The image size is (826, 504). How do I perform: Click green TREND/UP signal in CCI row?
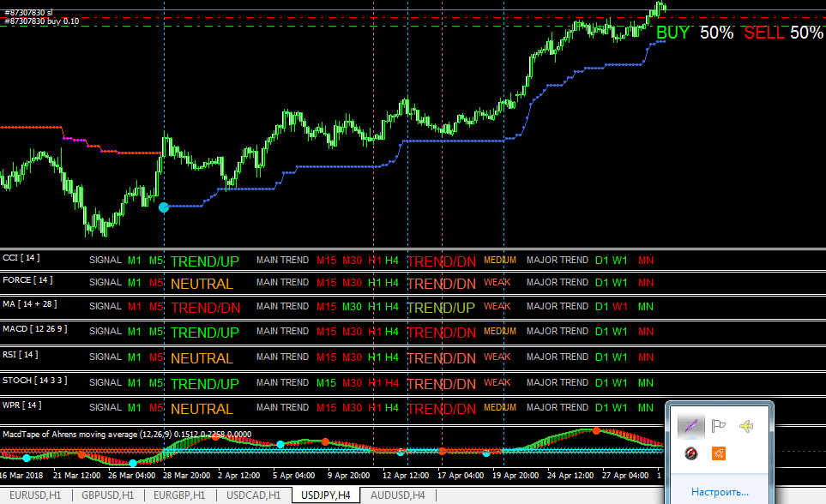204,261
